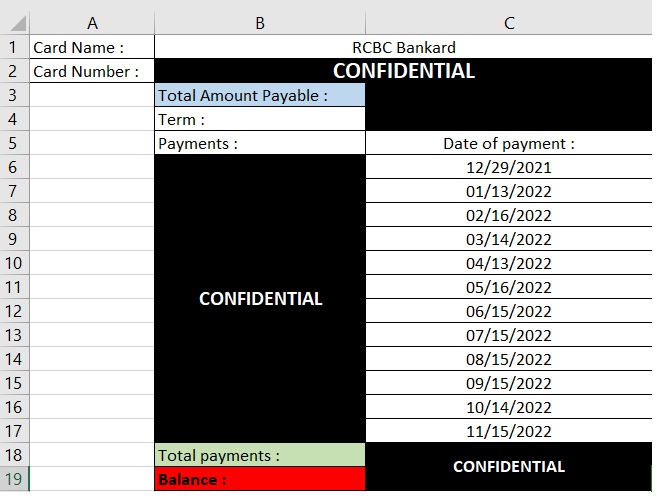Select the Payments header cell

point(260,143)
